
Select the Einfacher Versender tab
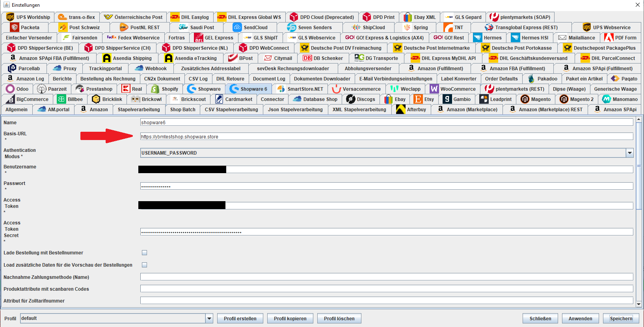point(29,37)
